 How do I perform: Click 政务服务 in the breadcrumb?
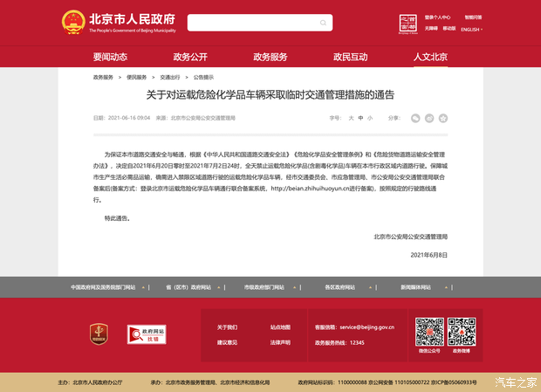coord(103,78)
